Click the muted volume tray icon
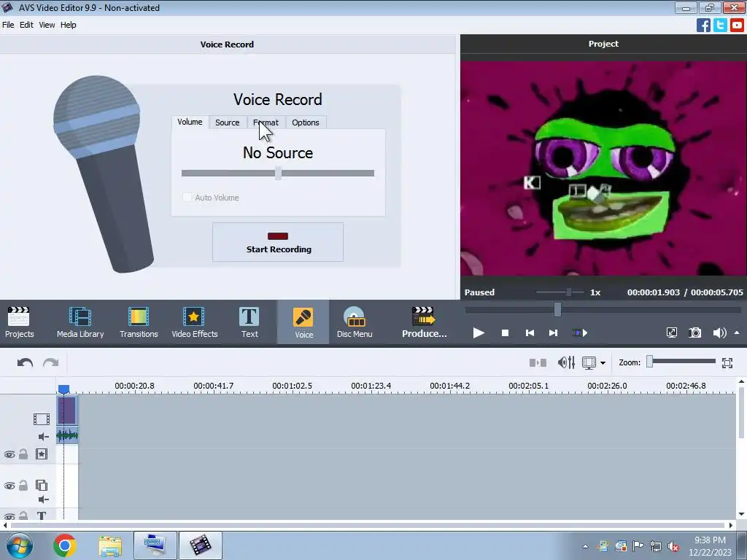Viewport: 747px width, 560px height. (x=673, y=546)
